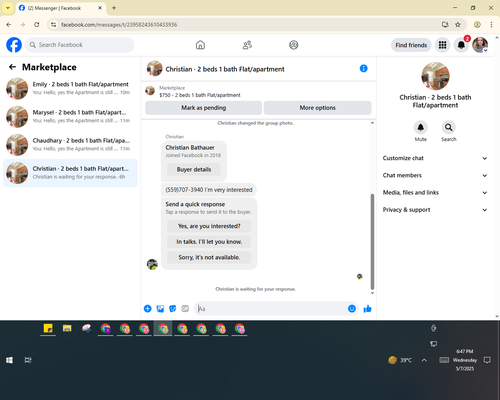Viewport: 500px width, 400px height.
Task: Select Christian's apartment conversation
Action: click(70, 173)
